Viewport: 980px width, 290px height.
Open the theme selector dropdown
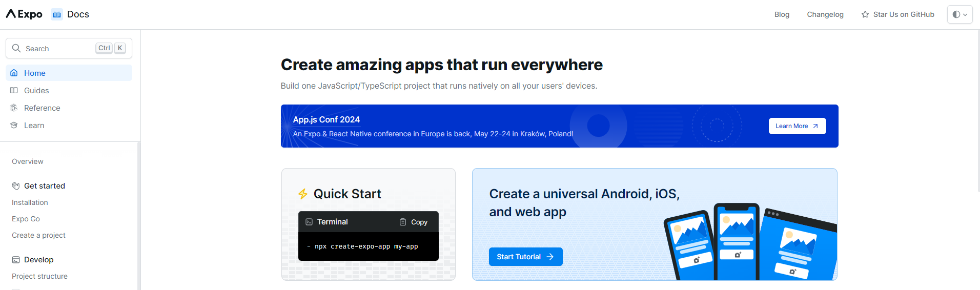[x=959, y=14]
